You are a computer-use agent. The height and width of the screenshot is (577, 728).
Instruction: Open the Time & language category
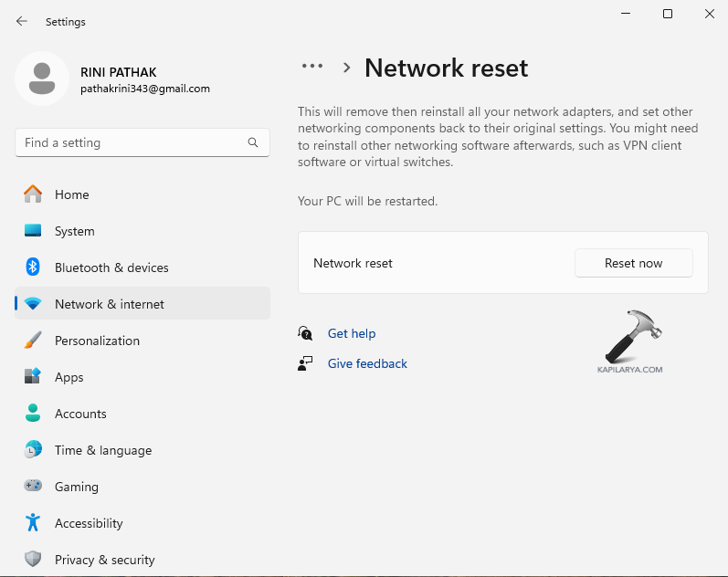[102, 450]
